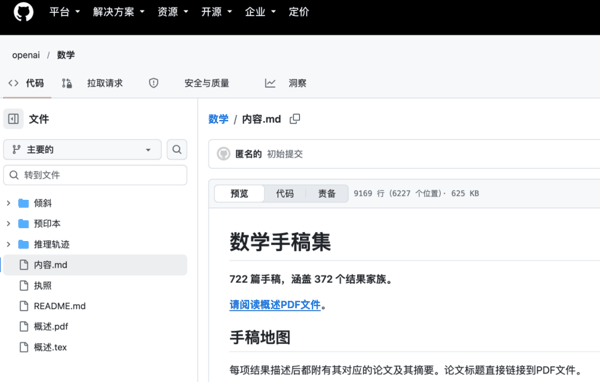Click the 匿名的 author avatar

[x=223, y=154]
